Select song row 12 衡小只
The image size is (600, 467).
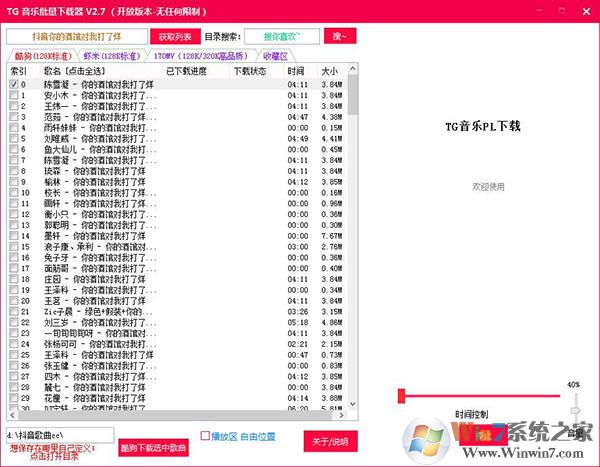(x=176, y=214)
